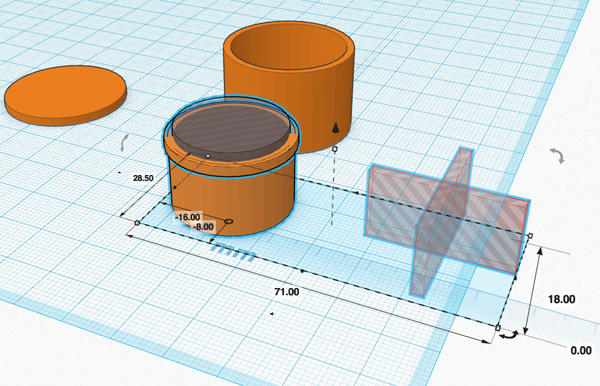The image size is (600, 386).
Task: Click the -16.00 offset value
Action: tap(188, 217)
